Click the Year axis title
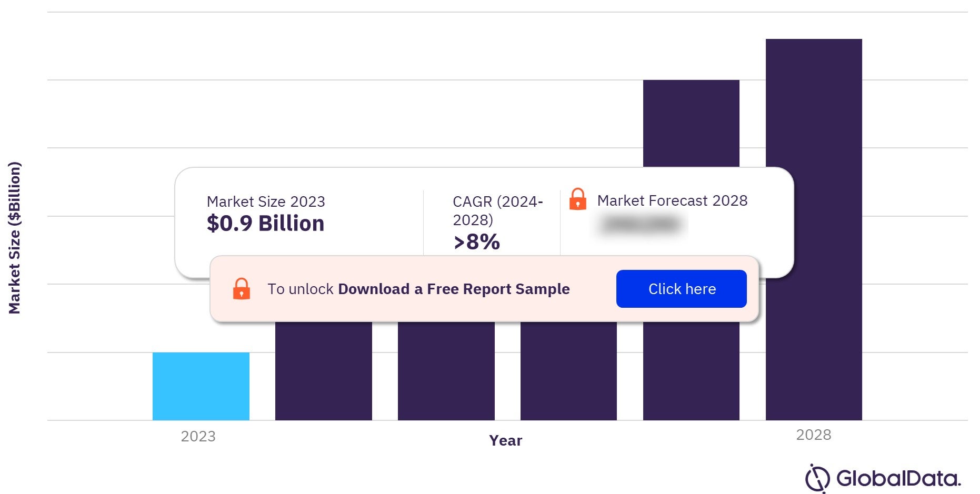The image size is (980, 494). click(x=505, y=440)
